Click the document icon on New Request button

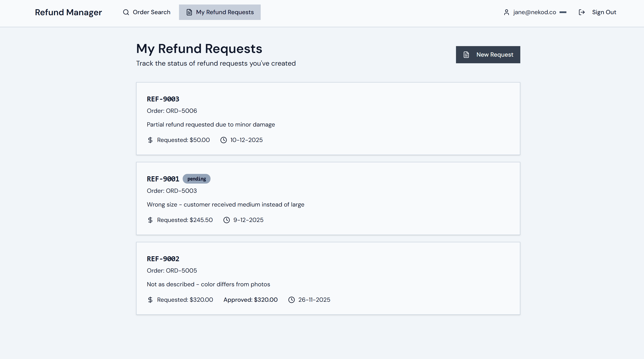(466, 54)
